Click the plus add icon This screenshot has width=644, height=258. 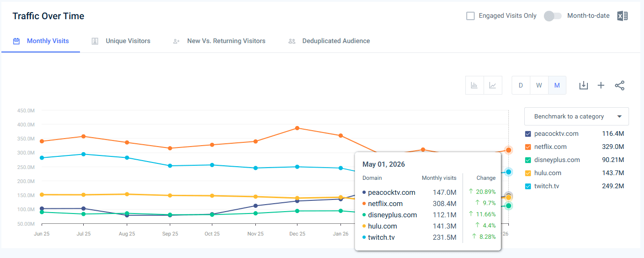pos(601,85)
